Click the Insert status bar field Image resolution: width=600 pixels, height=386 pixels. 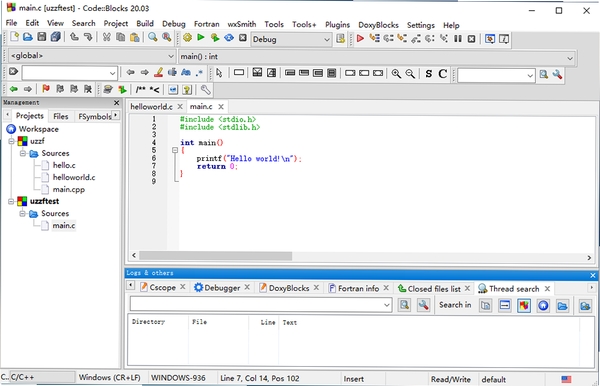354,379
